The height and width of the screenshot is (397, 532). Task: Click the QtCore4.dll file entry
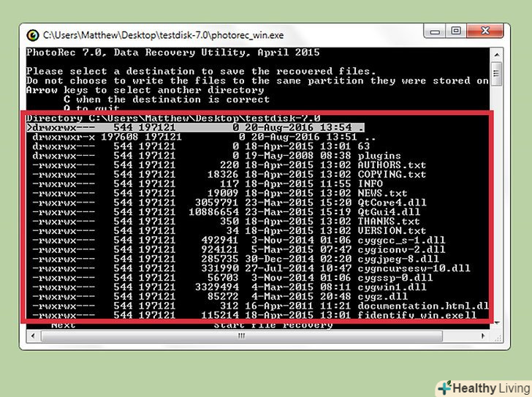[229, 203]
